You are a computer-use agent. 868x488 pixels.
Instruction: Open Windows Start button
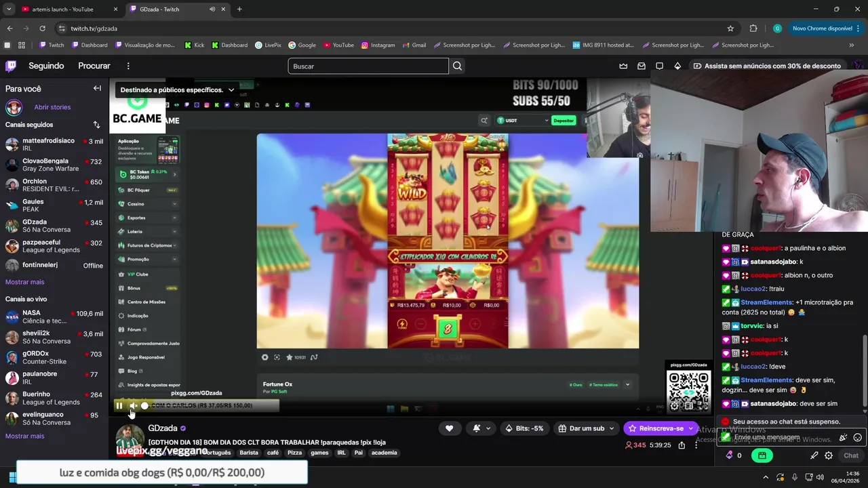[x=11, y=476]
